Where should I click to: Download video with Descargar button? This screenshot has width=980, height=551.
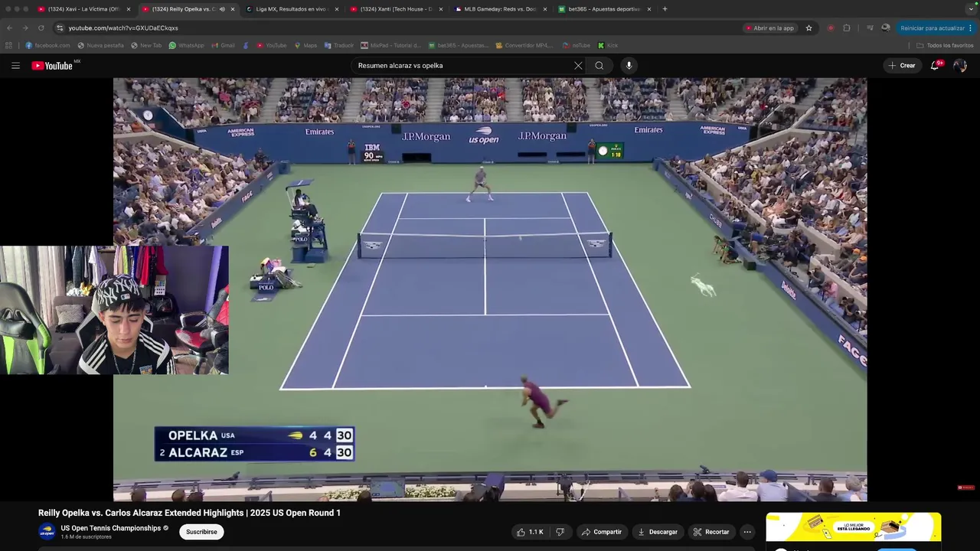[658, 532]
